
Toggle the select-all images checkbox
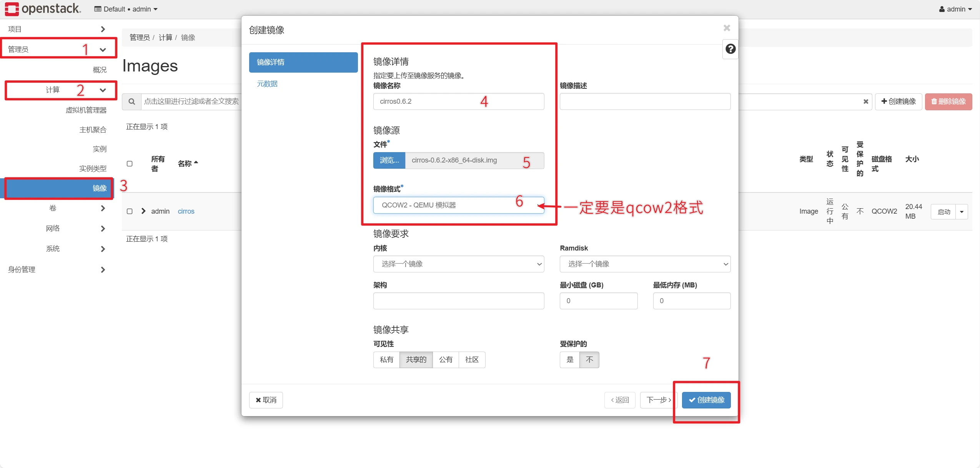tap(130, 164)
